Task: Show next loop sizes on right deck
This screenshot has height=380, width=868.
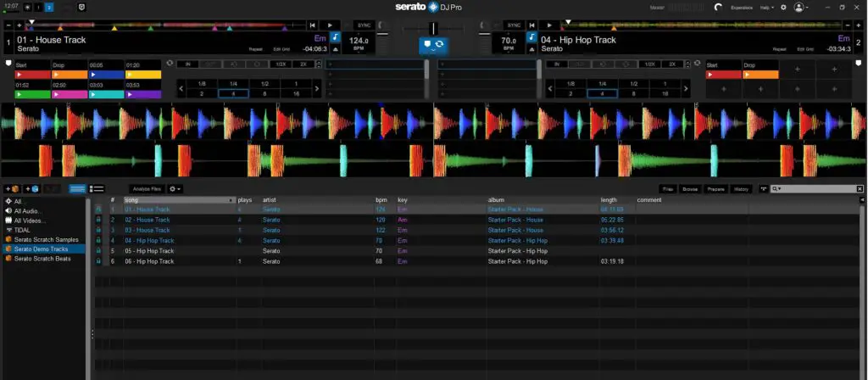Action: [686, 88]
